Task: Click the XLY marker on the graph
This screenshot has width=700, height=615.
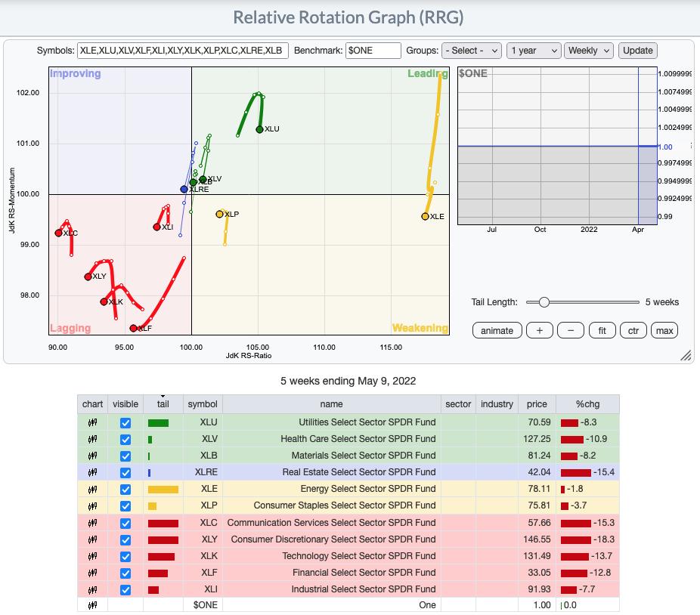Action: tap(88, 277)
